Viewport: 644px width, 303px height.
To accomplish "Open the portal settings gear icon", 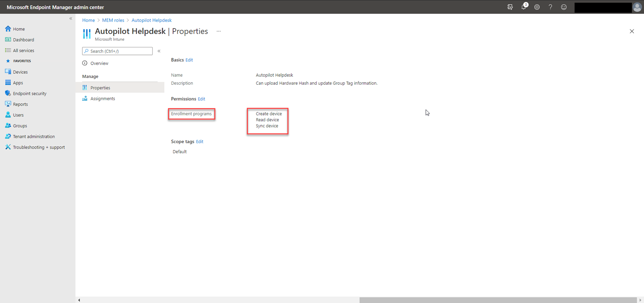I will (537, 7).
